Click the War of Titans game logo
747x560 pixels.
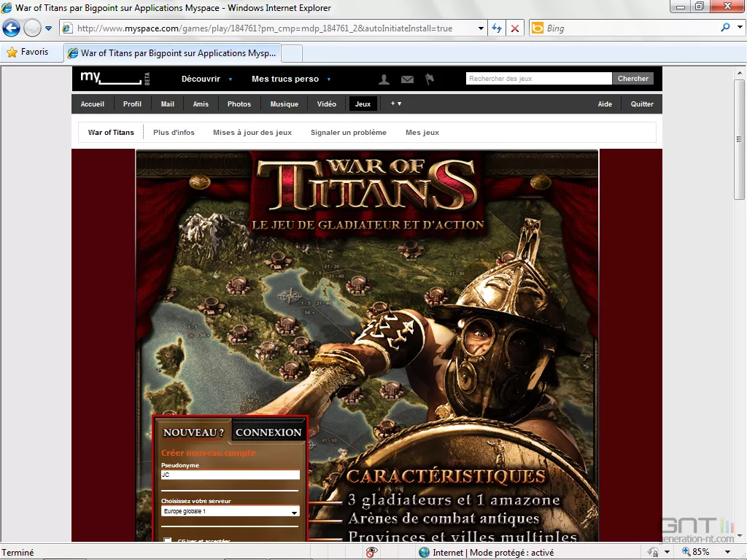(x=367, y=184)
